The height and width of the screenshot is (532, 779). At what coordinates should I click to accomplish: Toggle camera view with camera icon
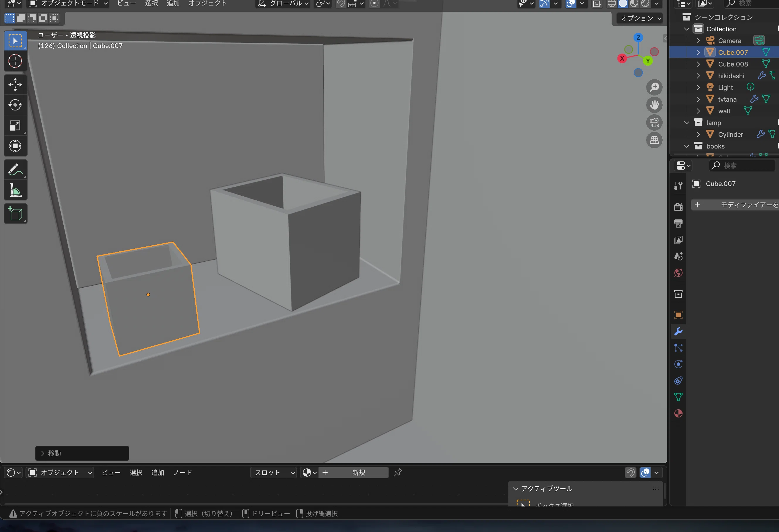[654, 123]
